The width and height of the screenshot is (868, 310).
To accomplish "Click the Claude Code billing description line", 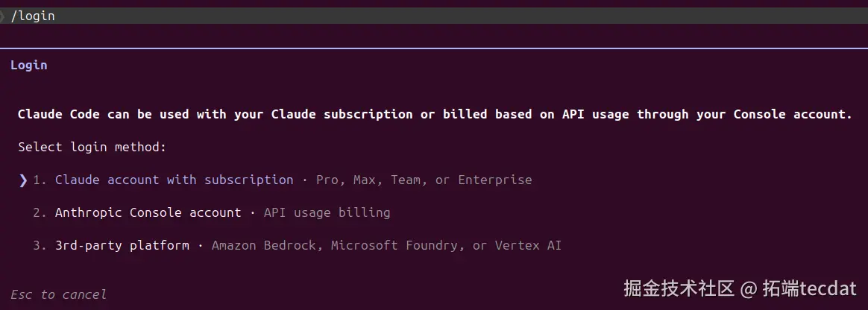I will [x=434, y=114].
